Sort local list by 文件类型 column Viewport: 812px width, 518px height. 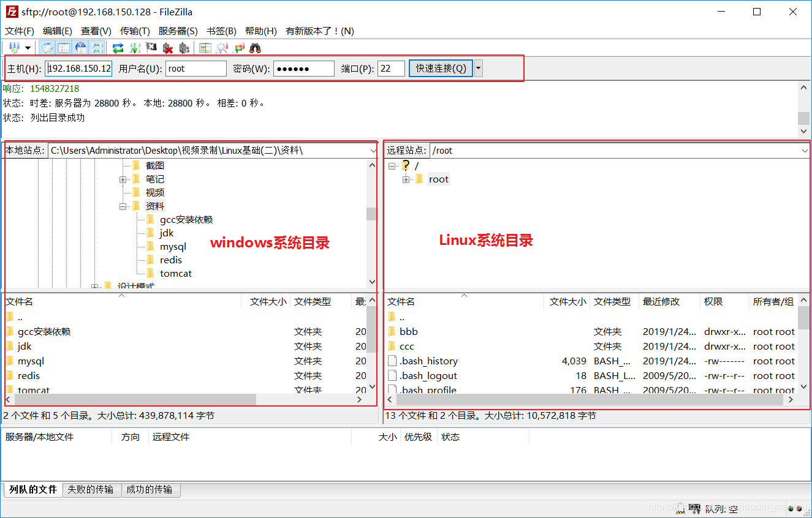pyautogui.click(x=321, y=301)
